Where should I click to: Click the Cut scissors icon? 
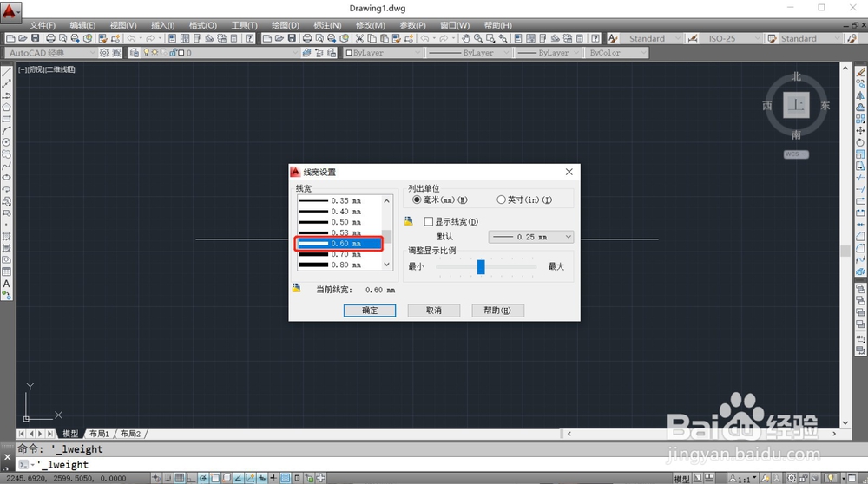click(360, 38)
